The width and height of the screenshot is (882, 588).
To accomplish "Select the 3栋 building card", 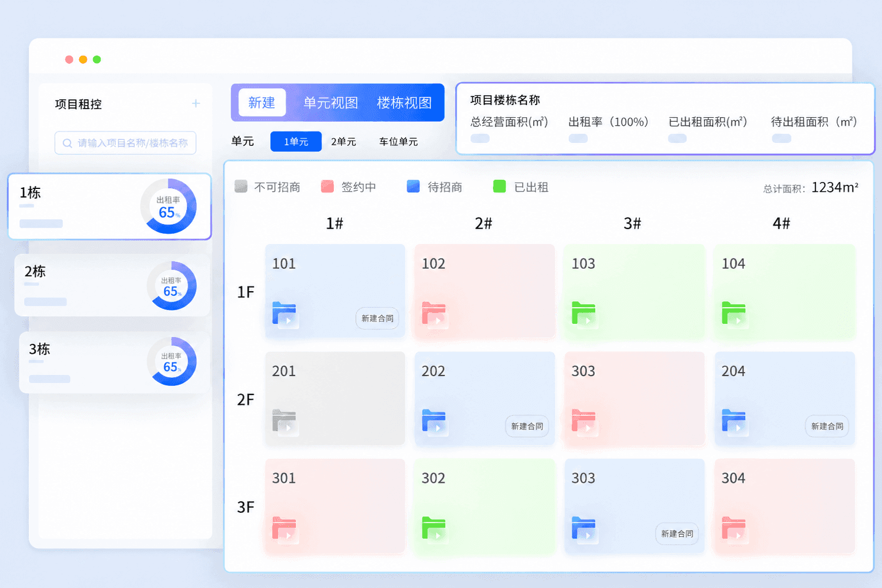I will 114,362.
